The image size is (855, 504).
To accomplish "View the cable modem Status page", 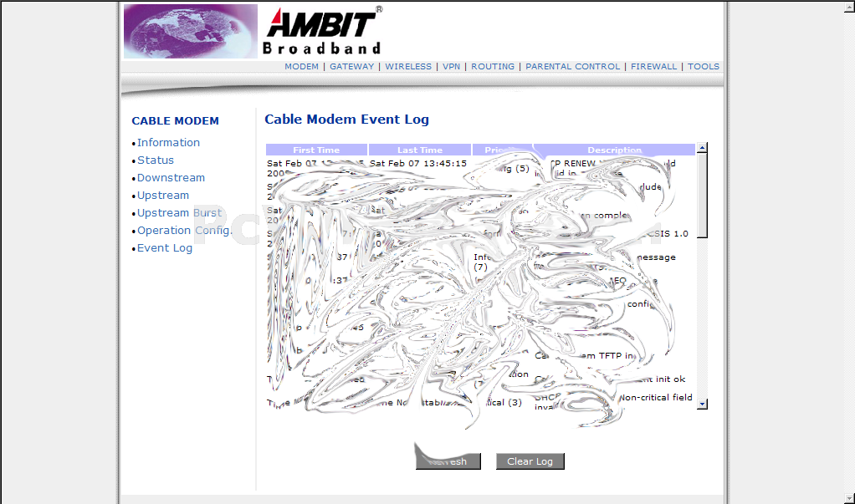I will click(156, 160).
